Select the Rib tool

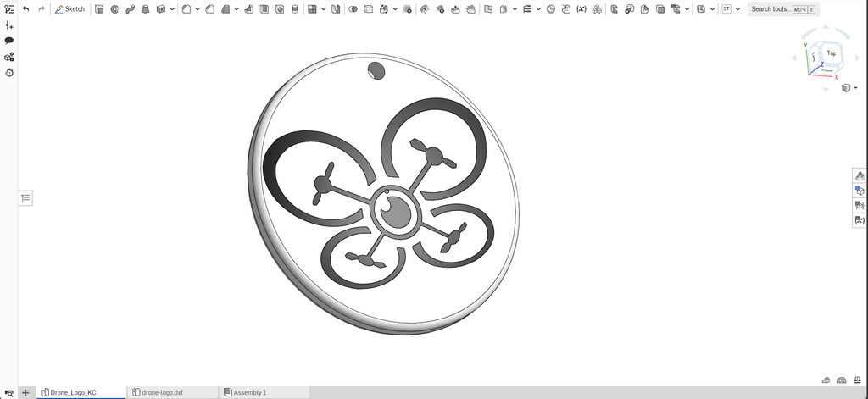coord(249,8)
